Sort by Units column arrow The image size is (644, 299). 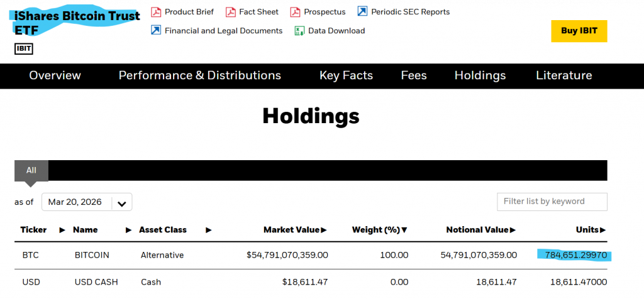click(x=602, y=230)
